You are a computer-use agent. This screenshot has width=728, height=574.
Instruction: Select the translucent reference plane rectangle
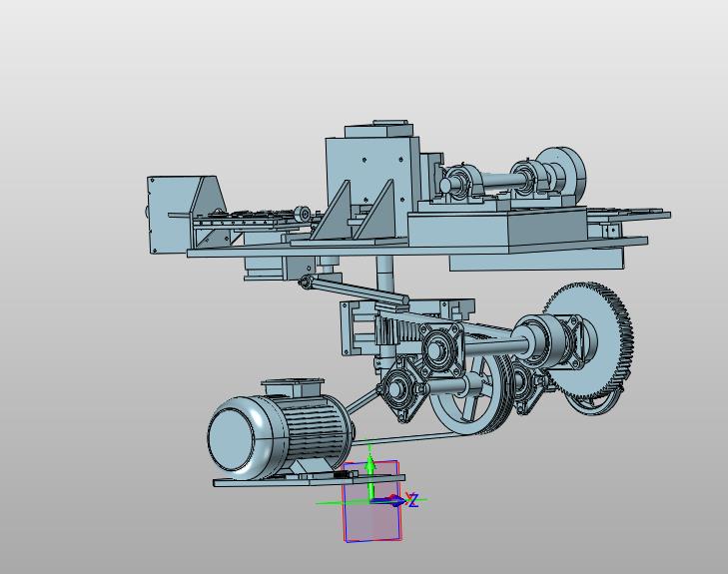(371, 501)
